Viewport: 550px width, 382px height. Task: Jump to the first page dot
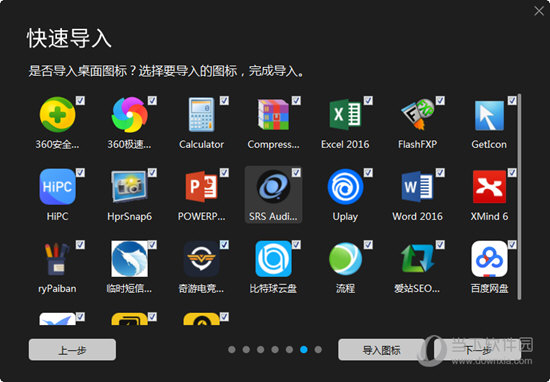(232, 350)
